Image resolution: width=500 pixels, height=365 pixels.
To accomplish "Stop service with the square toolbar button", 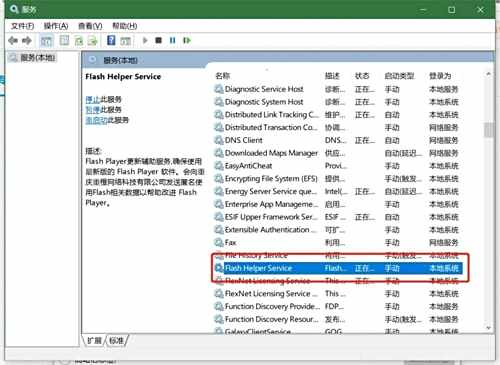I will [x=158, y=40].
